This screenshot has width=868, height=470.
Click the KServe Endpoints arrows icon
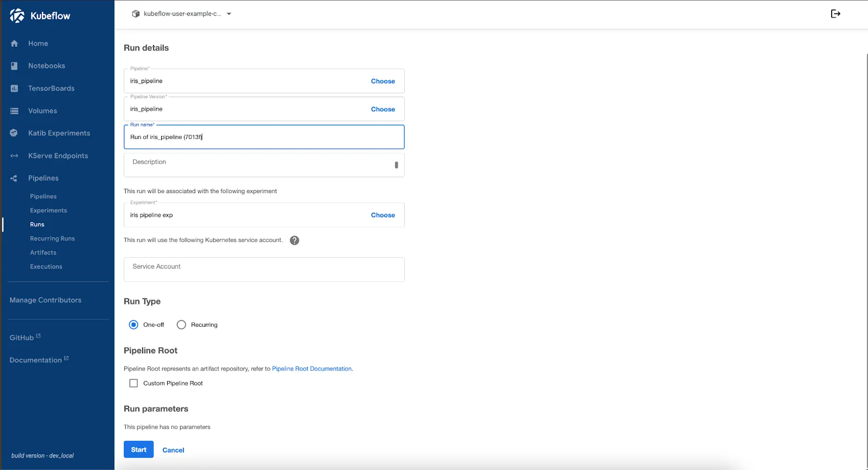(15, 156)
